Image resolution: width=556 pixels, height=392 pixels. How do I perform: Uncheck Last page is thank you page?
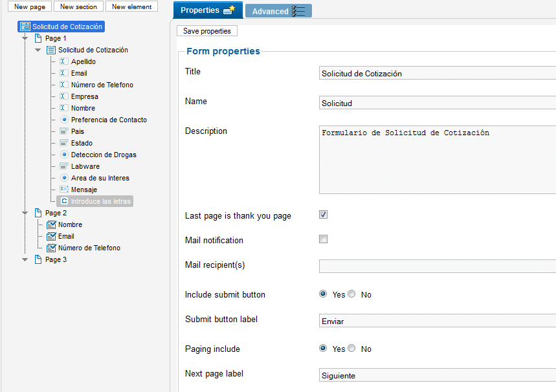323,214
